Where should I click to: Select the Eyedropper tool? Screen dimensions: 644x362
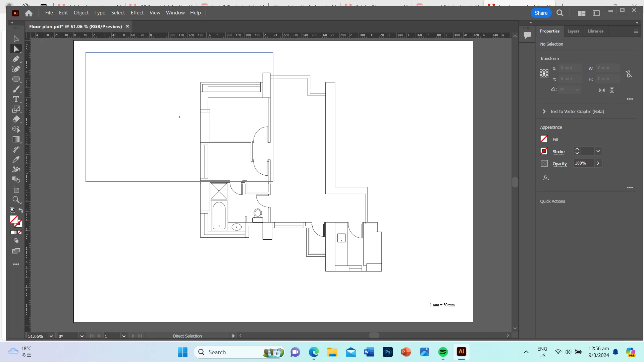click(16, 160)
